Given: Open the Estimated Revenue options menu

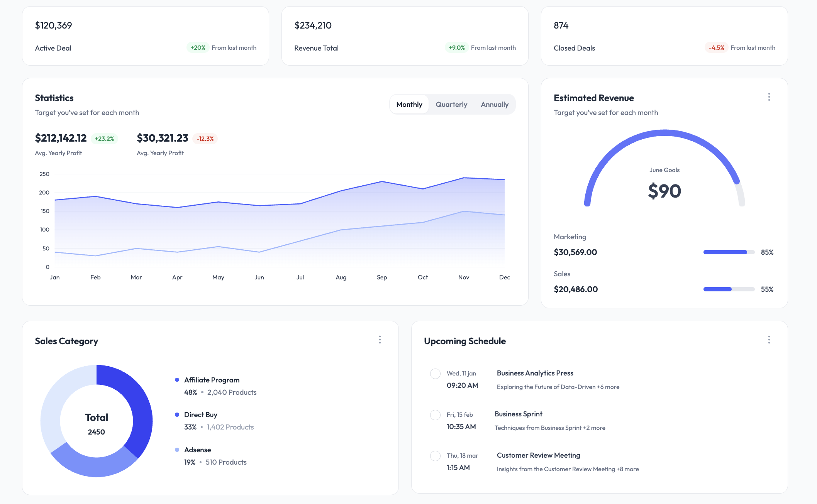Looking at the screenshot, I should pyautogui.click(x=769, y=97).
